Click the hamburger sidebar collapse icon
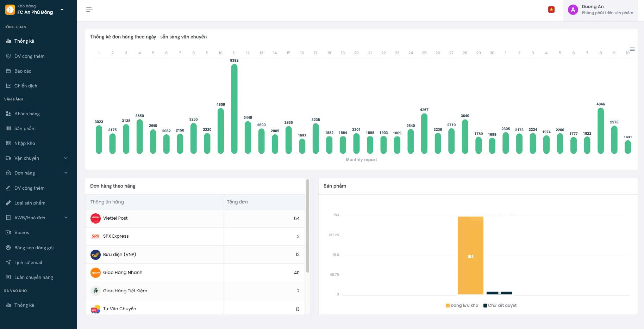This screenshot has width=644, height=329. click(x=89, y=10)
